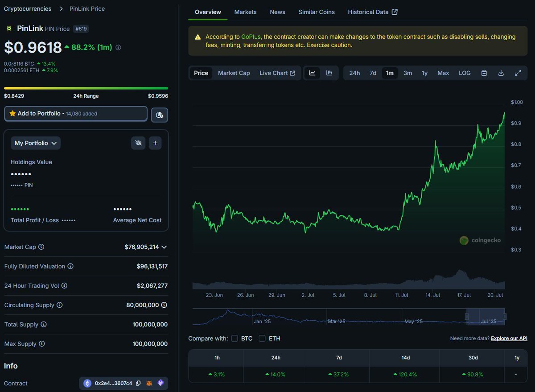Select the 3m chart range
The height and width of the screenshot is (392, 535).
coord(407,73)
